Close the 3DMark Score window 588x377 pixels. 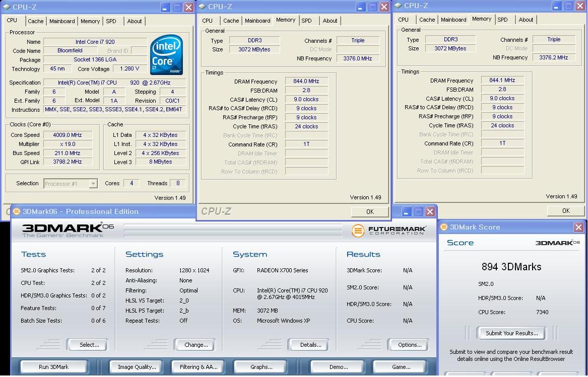point(578,227)
